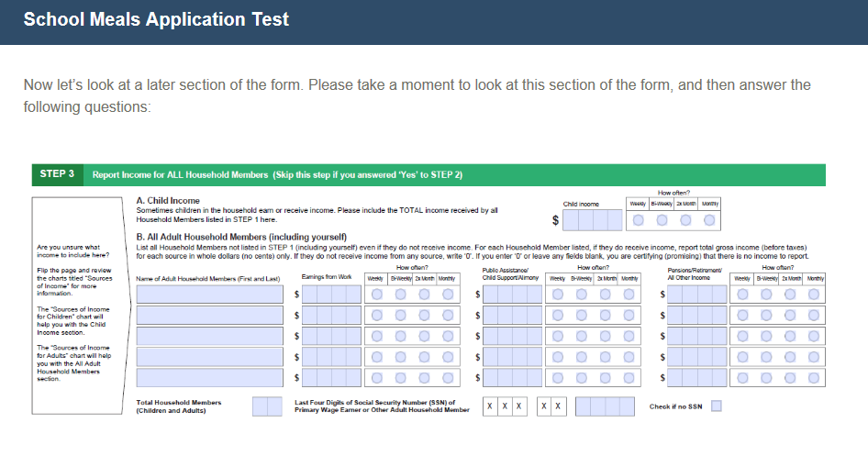This screenshot has width=868, height=456.
Task: Click the last four SSN digits field
Action: tap(610, 406)
